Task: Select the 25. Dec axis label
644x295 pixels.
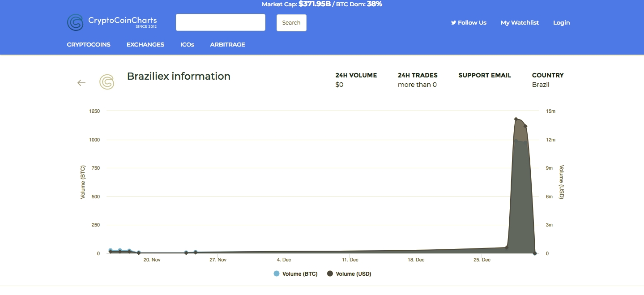Action: point(482,260)
